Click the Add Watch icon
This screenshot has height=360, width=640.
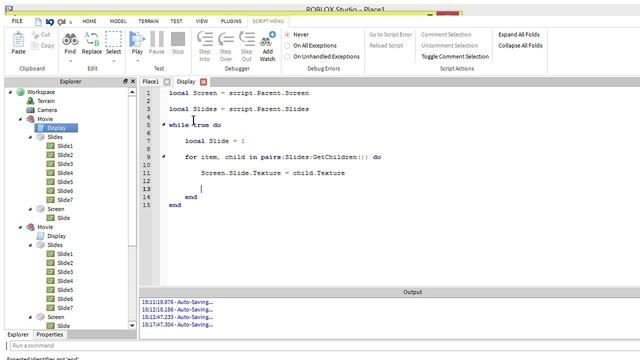pos(268,39)
